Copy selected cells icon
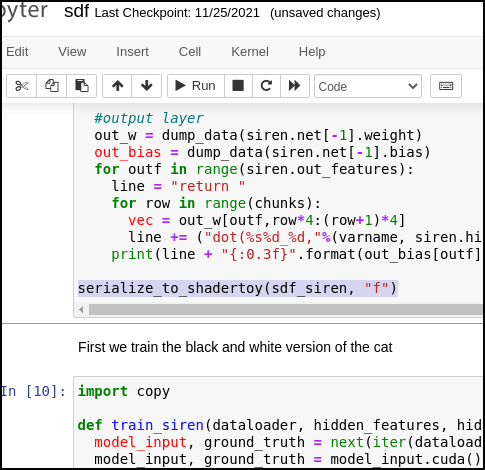 [x=52, y=86]
